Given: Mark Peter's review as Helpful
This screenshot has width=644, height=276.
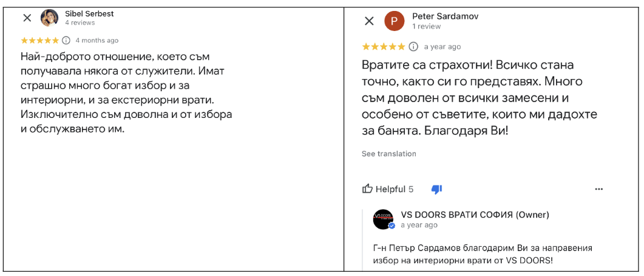Looking at the screenshot, I should click(x=387, y=189).
